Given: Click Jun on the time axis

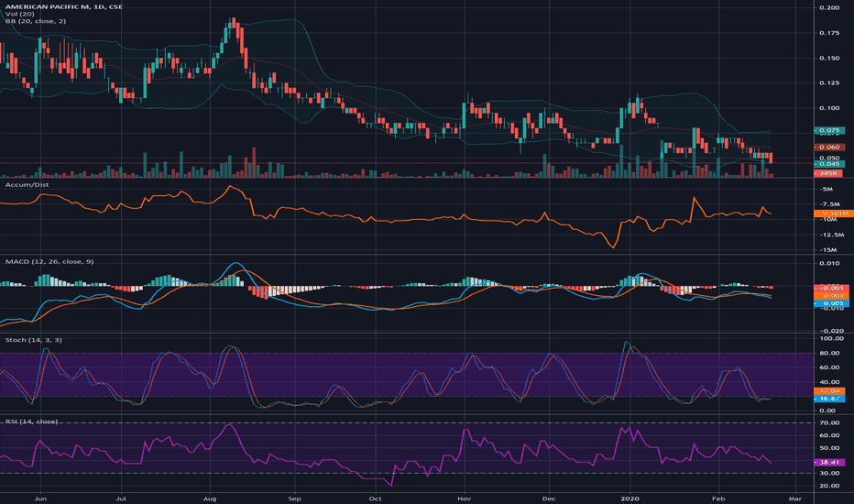Looking at the screenshot, I should (39, 498).
